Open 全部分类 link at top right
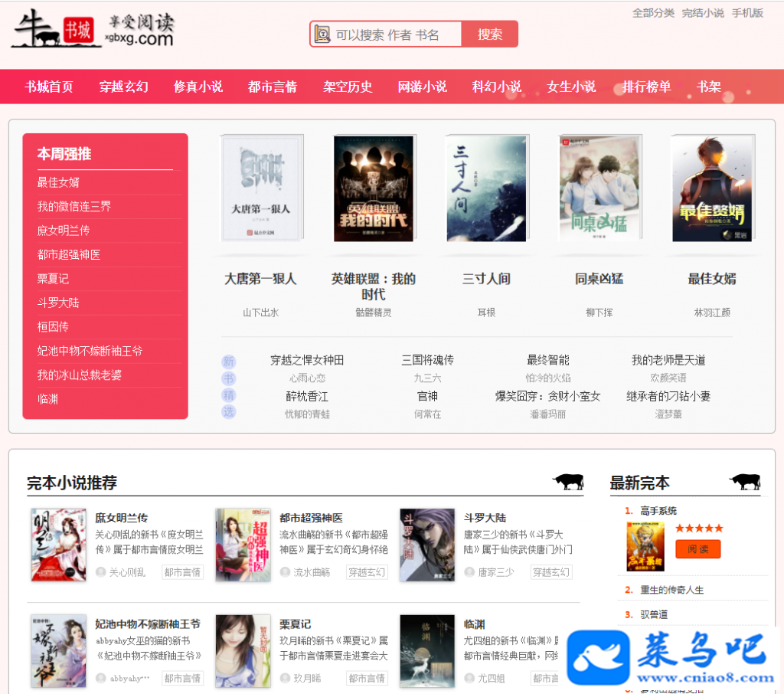 click(653, 13)
